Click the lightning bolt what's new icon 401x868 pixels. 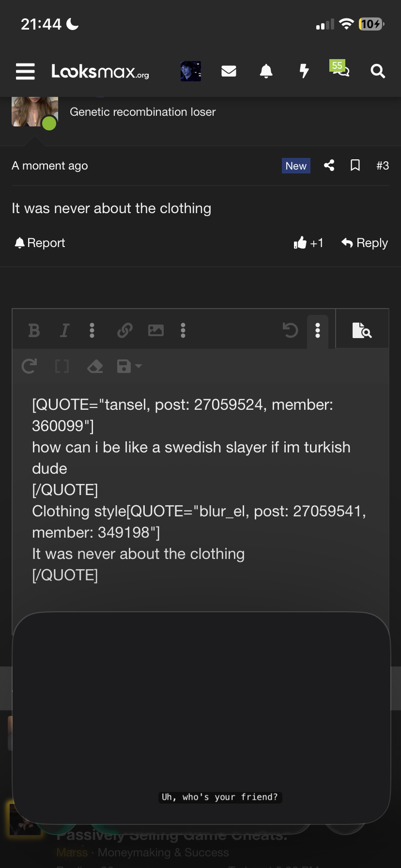tap(304, 71)
